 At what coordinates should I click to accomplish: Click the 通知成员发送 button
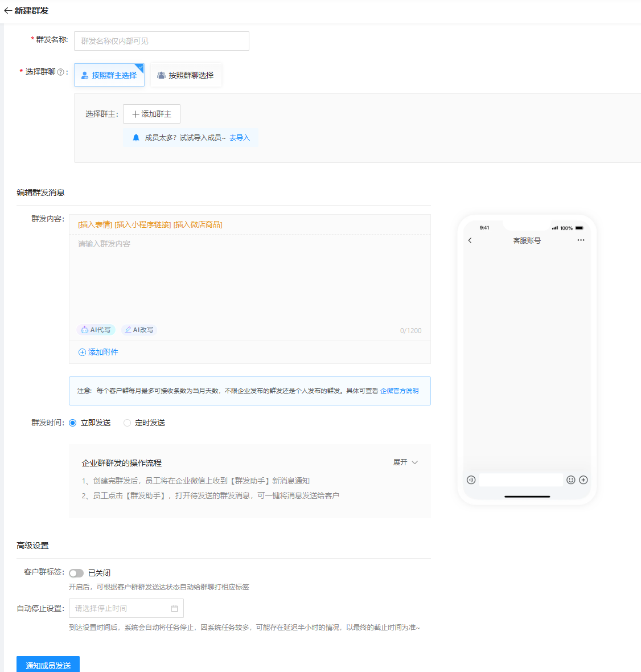[x=48, y=665]
